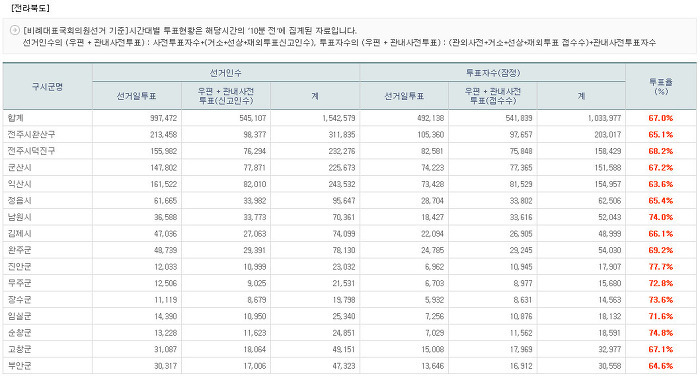Select the 진안군 row label
The height and width of the screenshot is (380, 700).
pyautogui.click(x=20, y=267)
